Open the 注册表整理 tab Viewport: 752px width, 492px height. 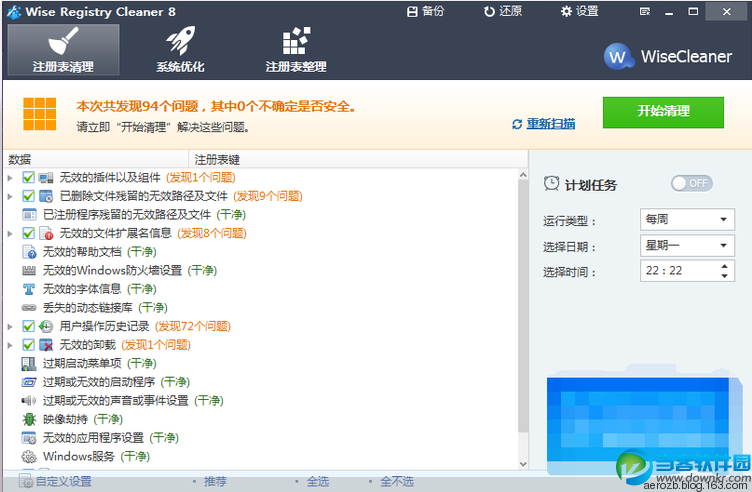tap(296, 49)
